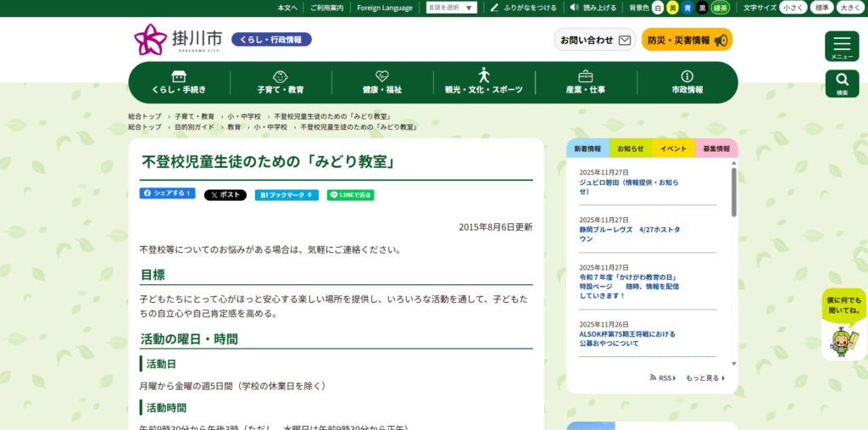Set background color to 黄
Viewport: 868px width, 430px height.
(x=672, y=8)
